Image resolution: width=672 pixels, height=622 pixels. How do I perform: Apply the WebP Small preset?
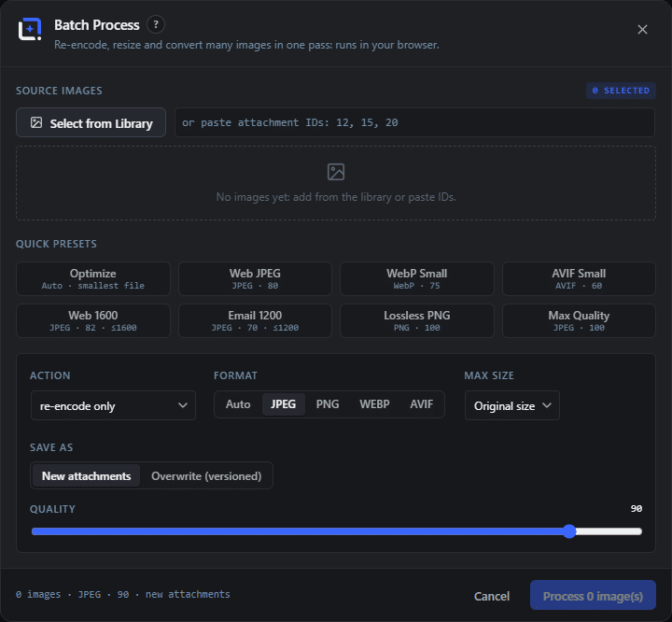416,279
